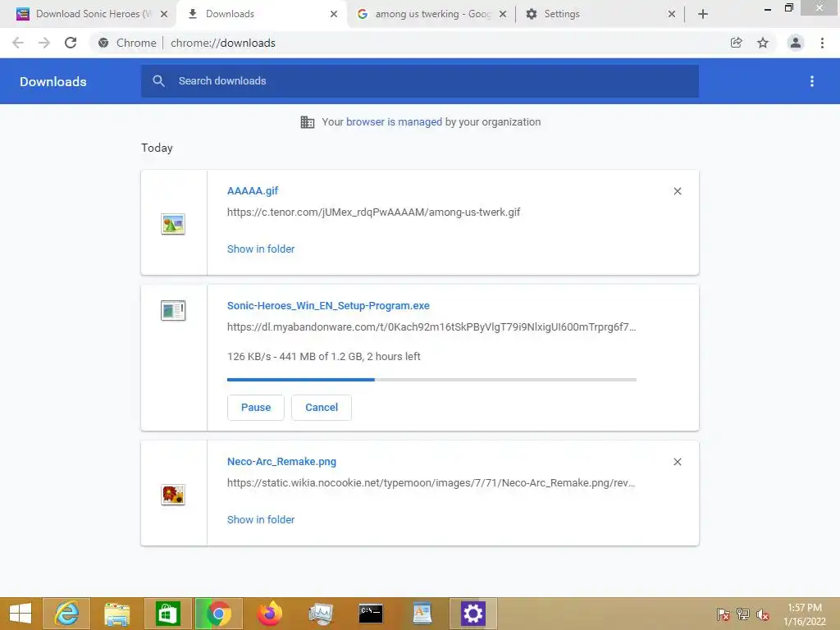
Task: Click the Action Center flag tray icon
Action: [x=724, y=614]
